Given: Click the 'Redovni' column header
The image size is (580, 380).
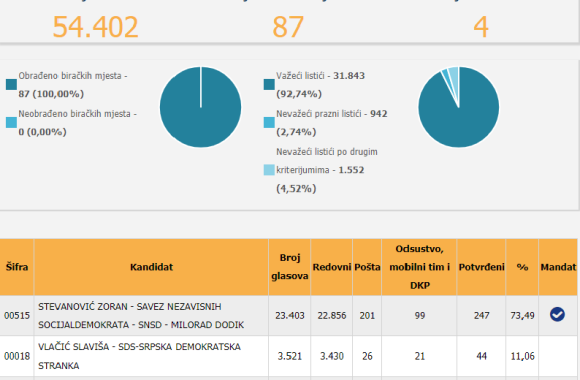Looking at the screenshot, I should pos(332,267).
